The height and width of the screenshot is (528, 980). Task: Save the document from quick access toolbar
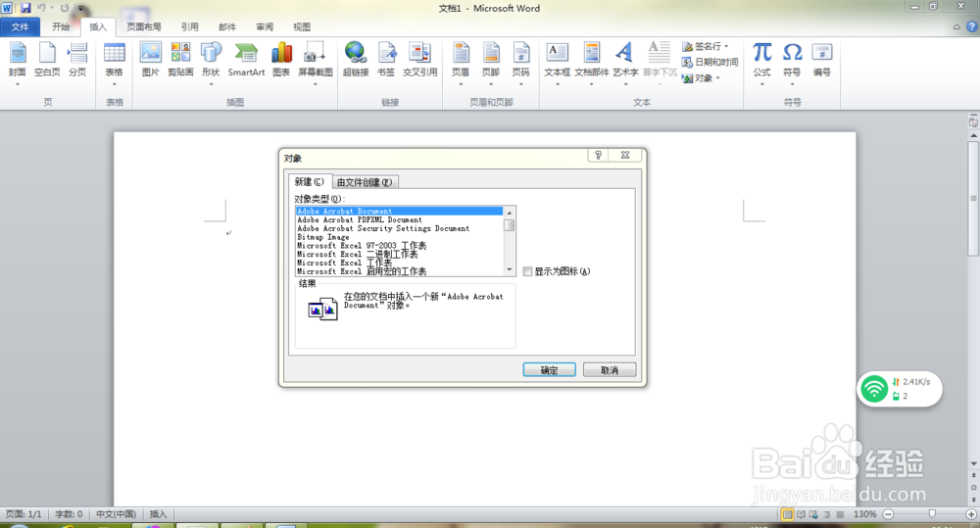coord(25,8)
